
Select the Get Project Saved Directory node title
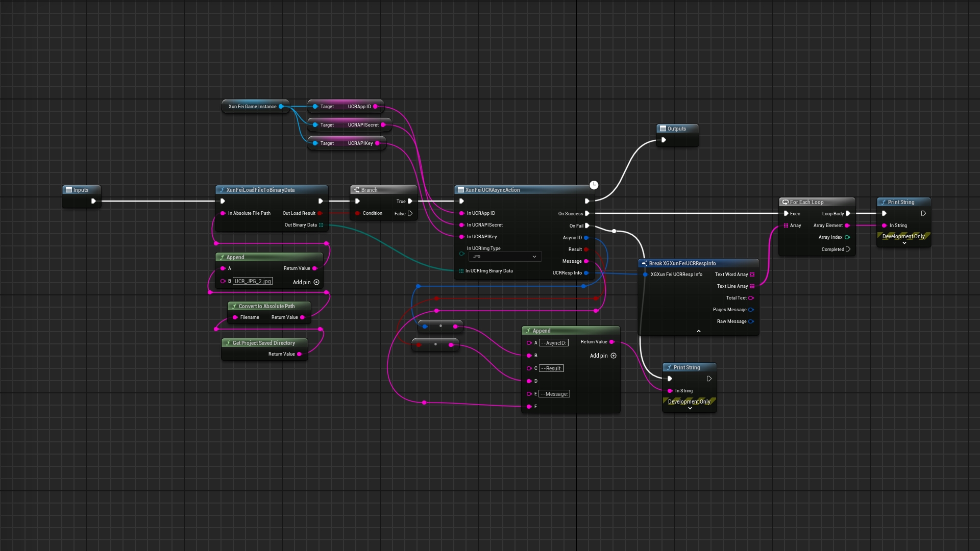[x=263, y=343]
